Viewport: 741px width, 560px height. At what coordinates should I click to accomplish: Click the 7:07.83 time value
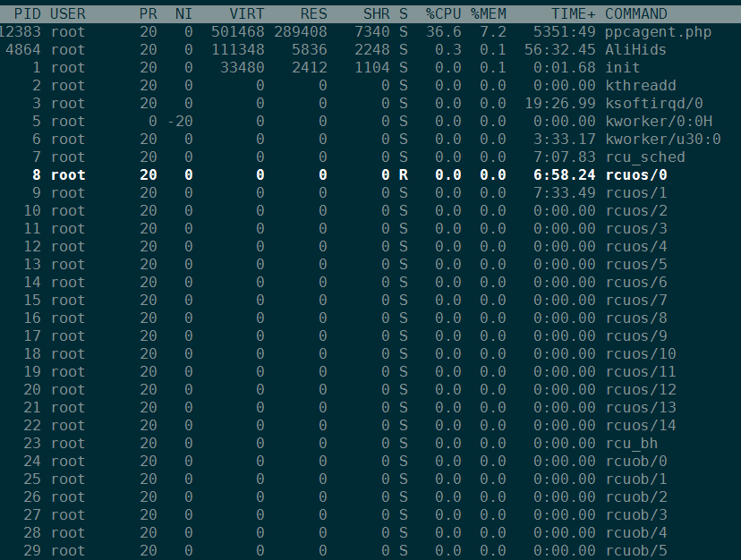565,157
